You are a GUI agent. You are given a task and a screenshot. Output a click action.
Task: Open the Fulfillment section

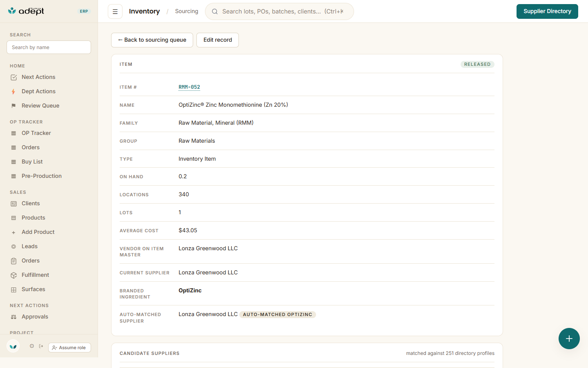point(35,275)
